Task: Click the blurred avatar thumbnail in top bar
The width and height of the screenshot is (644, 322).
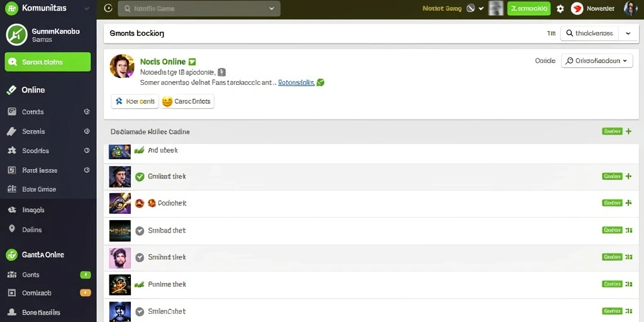Action: 496,8
